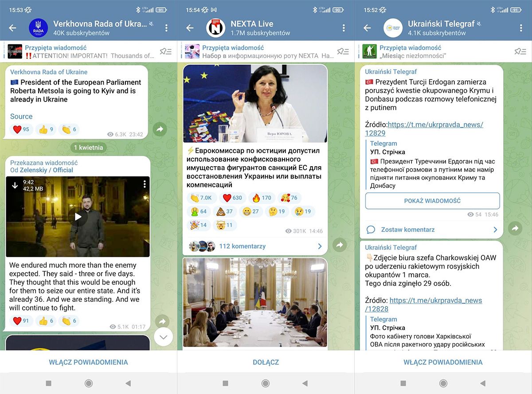Open pinned messages list in Ukraiński Telegraf

tap(520, 52)
